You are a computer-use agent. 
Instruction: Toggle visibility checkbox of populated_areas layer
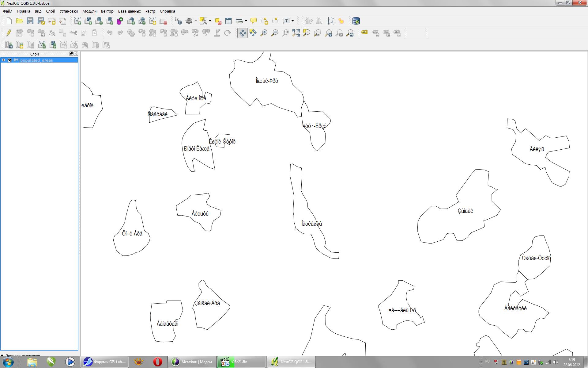(x=9, y=60)
